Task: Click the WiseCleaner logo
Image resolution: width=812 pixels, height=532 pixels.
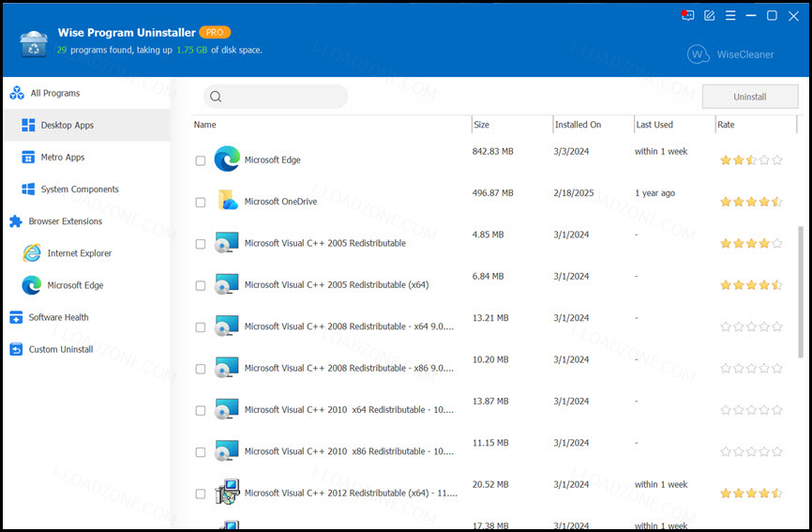Action: [730, 54]
